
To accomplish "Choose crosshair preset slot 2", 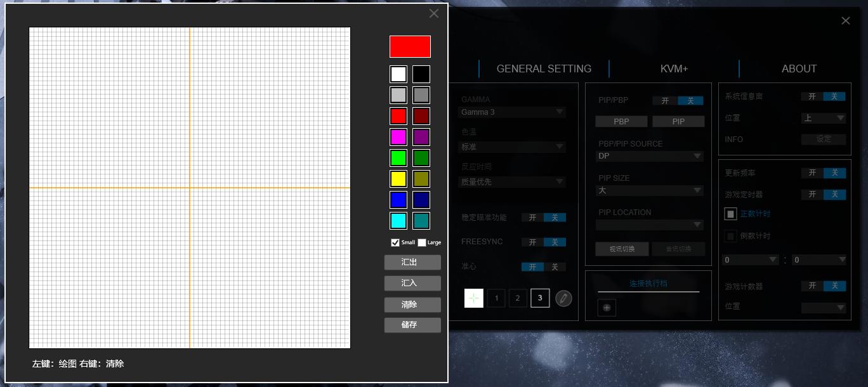I will pyautogui.click(x=518, y=298).
